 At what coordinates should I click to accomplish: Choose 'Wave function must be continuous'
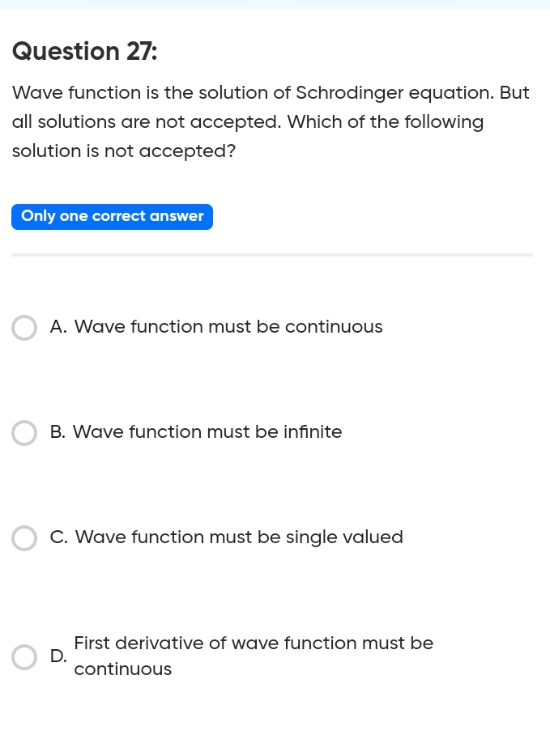[228, 327]
